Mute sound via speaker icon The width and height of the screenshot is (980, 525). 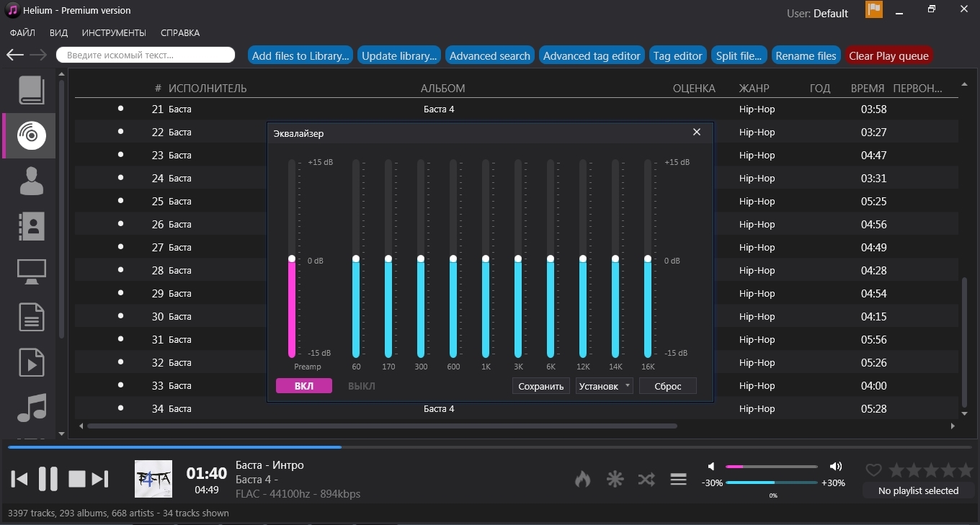[x=711, y=467]
